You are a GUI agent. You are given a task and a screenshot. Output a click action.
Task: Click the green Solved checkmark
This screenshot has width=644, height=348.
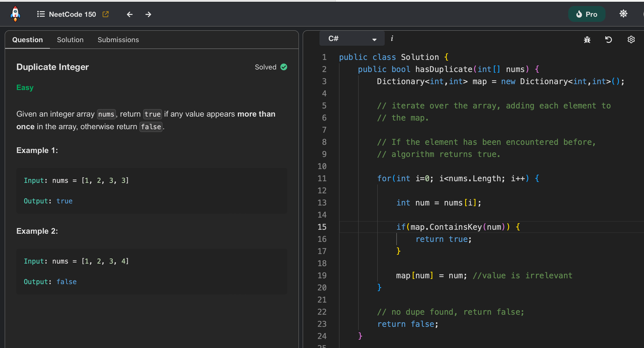point(284,67)
